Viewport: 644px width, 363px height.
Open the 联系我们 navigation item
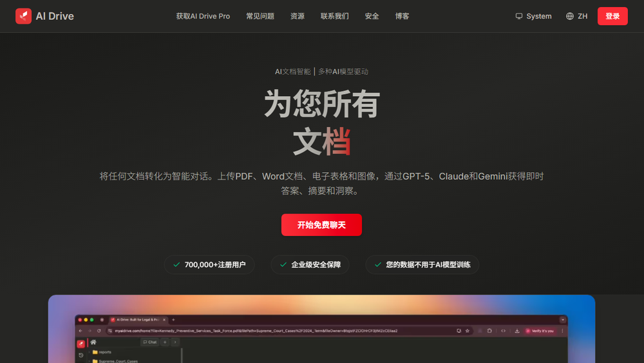[x=335, y=16]
